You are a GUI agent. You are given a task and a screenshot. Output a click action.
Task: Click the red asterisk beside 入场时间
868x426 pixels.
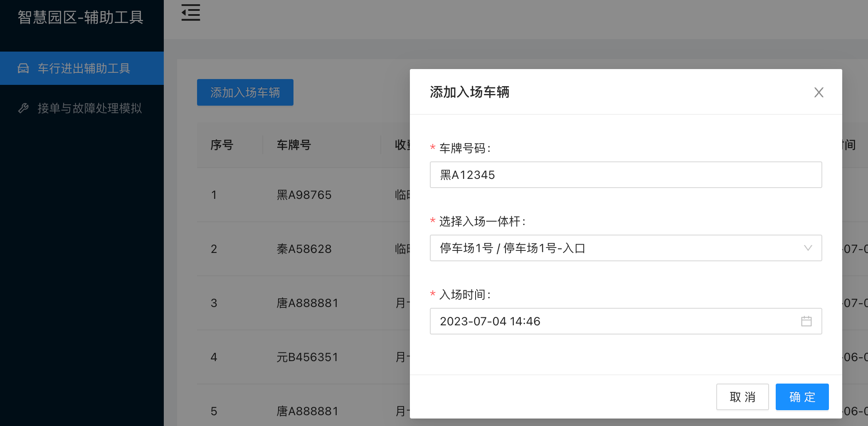click(432, 295)
